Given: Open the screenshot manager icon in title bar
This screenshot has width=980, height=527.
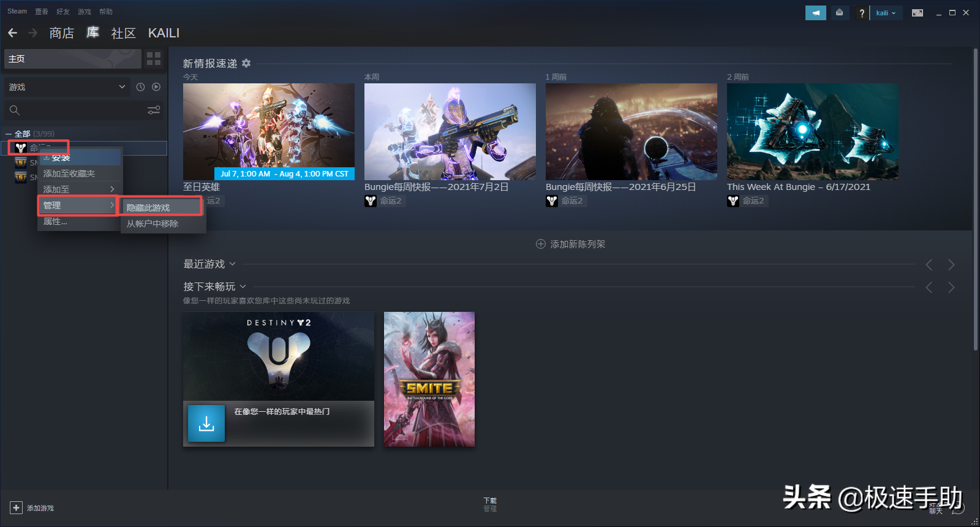Looking at the screenshot, I should 917,13.
